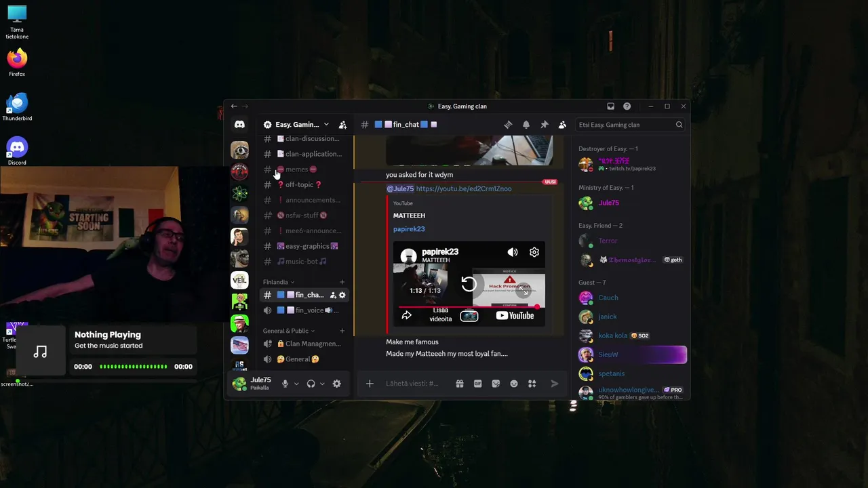Open the VEIL server icon

click(x=239, y=280)
